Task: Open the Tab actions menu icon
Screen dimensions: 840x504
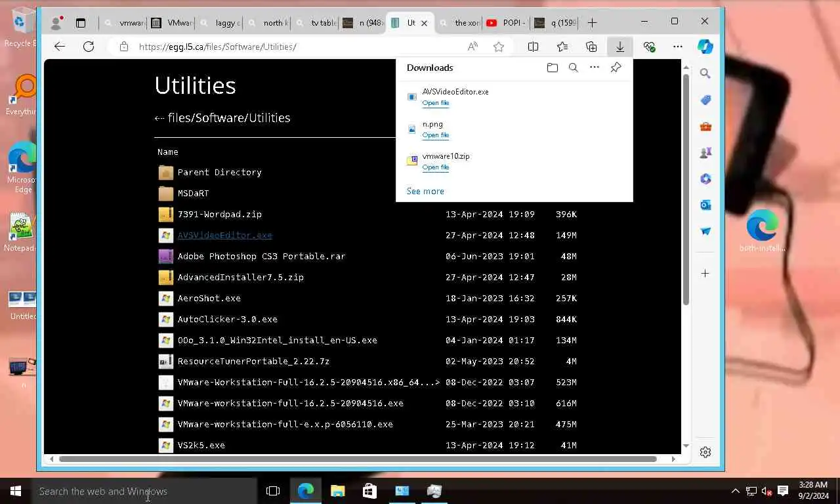Action: (81, 23)
